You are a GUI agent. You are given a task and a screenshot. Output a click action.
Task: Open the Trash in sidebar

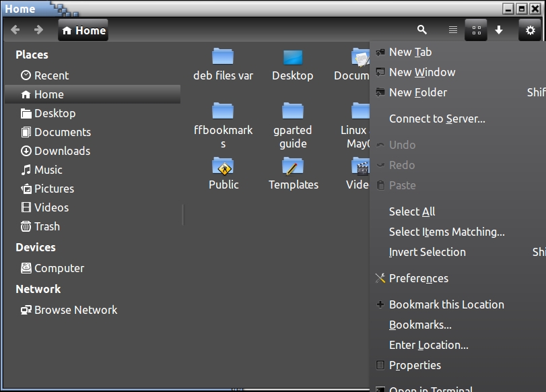[x=46, y=226]
